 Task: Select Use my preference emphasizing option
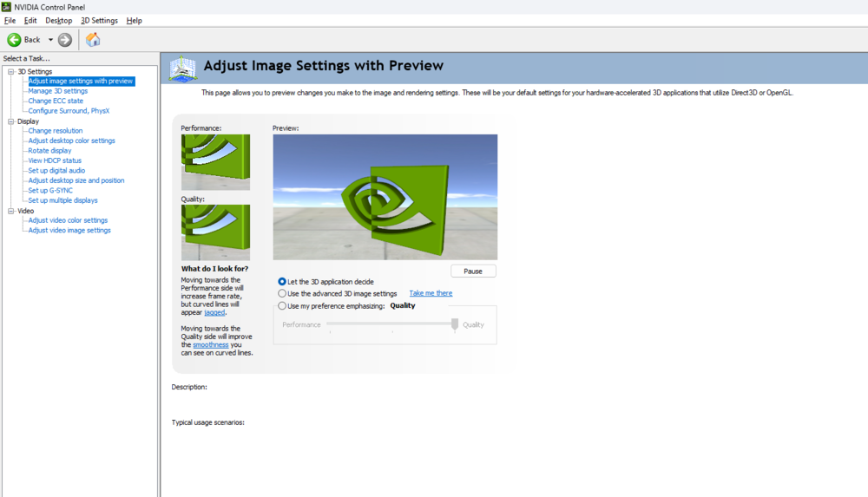pyautogui.click(x=282, y=305)
